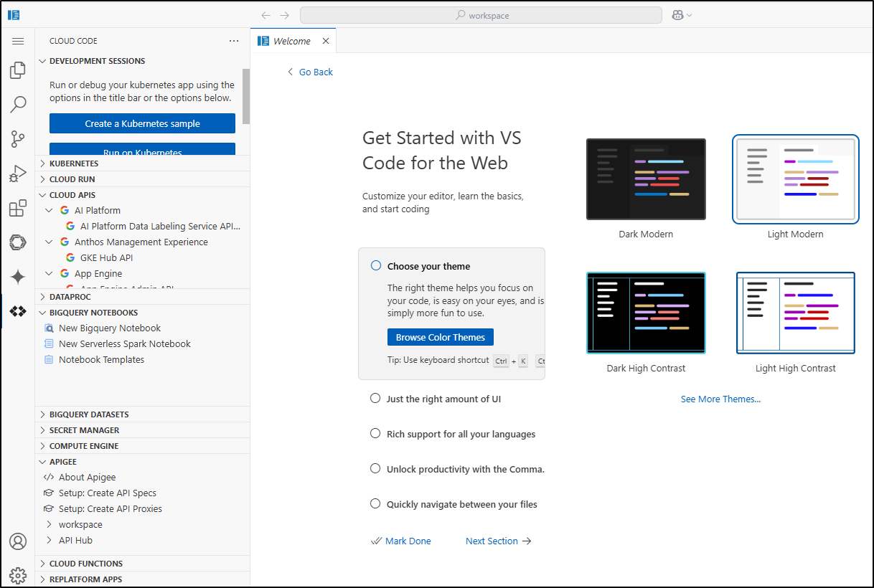Open the Gemini sparkle icon view

[x=18, y=277]
